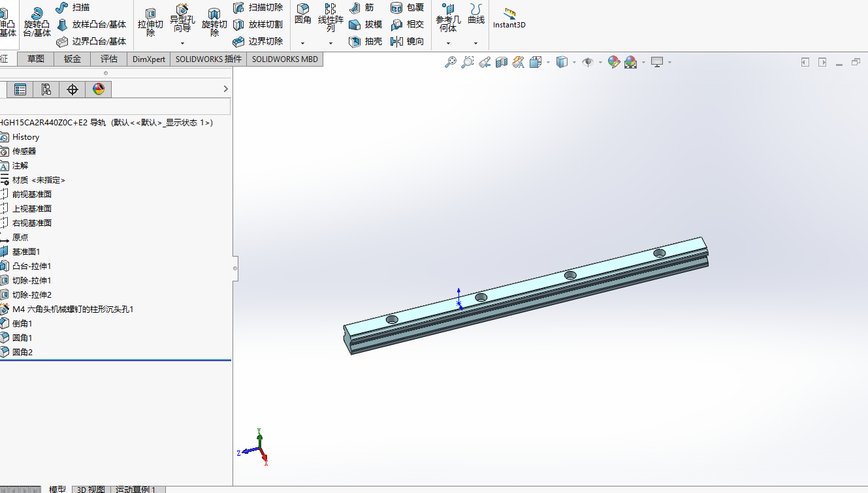Open 线性阵列 (Linear Pattern) tool
This screenshot has height=493, width=868.
[x=330, y=17]
